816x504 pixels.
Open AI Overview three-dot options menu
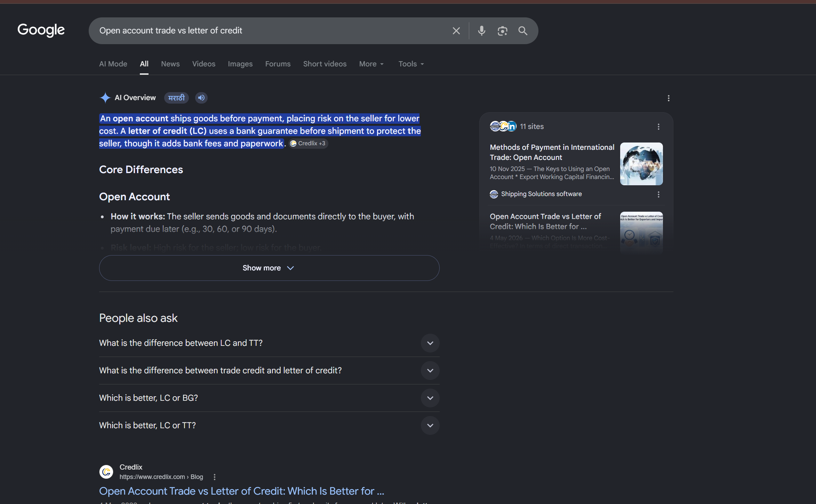(x=669, y=98)
